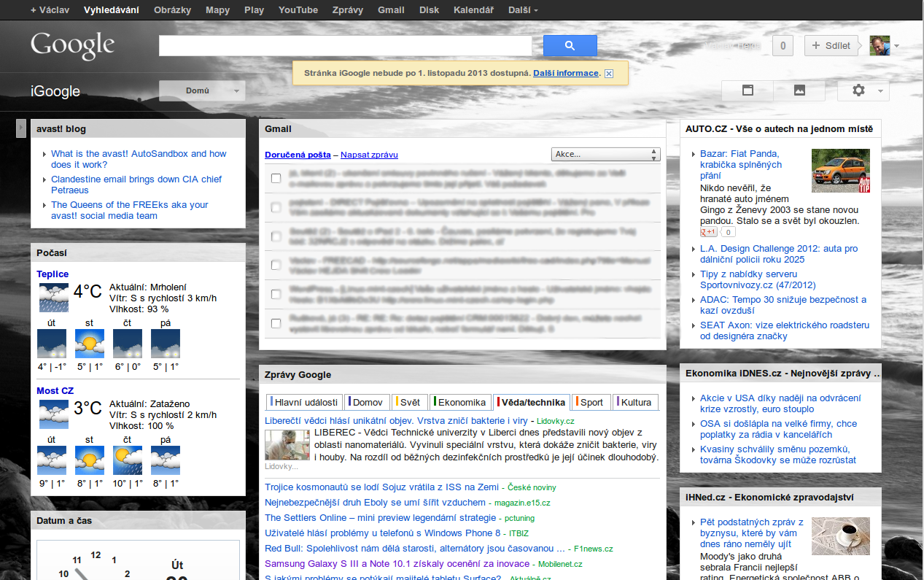This screenshot has height=580, width=924.
Task: Switch to Svět news tab
Action: [x=408, y=402]
